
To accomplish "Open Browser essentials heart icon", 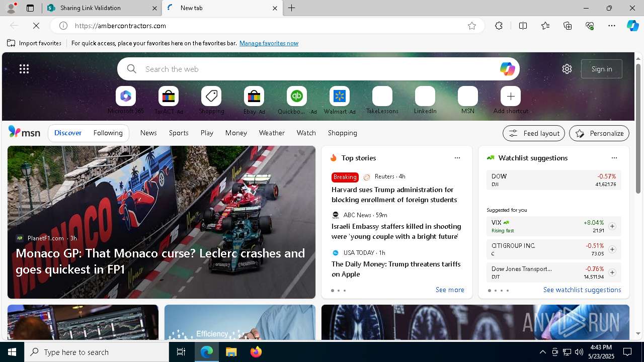I will [x=590, y=26].
